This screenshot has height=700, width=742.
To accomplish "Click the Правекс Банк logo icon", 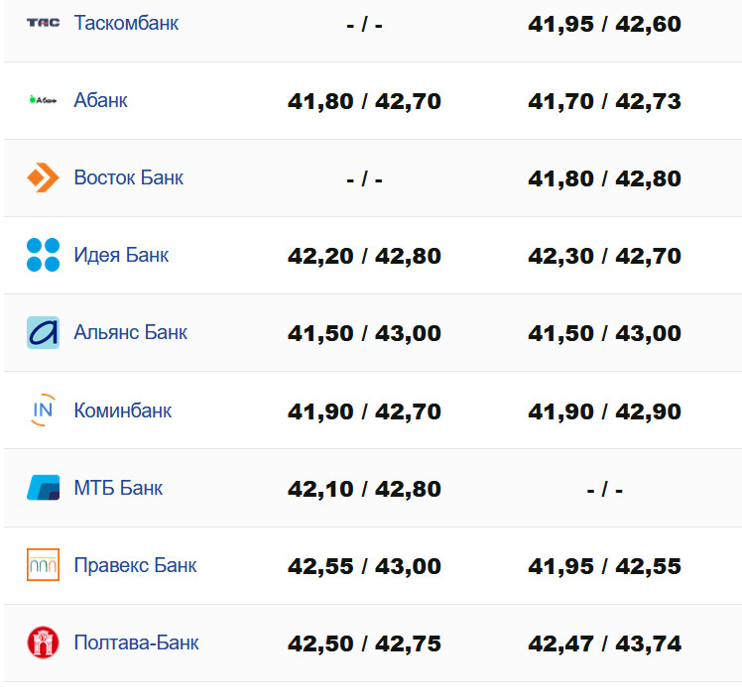I will 43,565.
